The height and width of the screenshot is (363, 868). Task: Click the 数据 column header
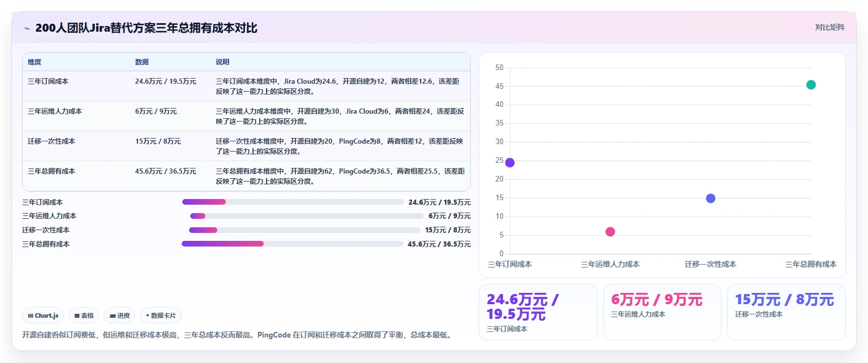[x=142, y=62]
